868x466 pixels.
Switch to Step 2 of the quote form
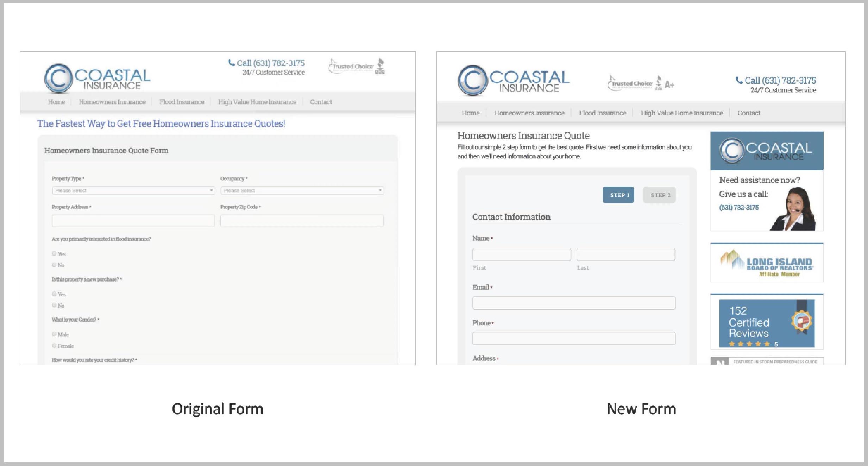[x=659, y=194]
